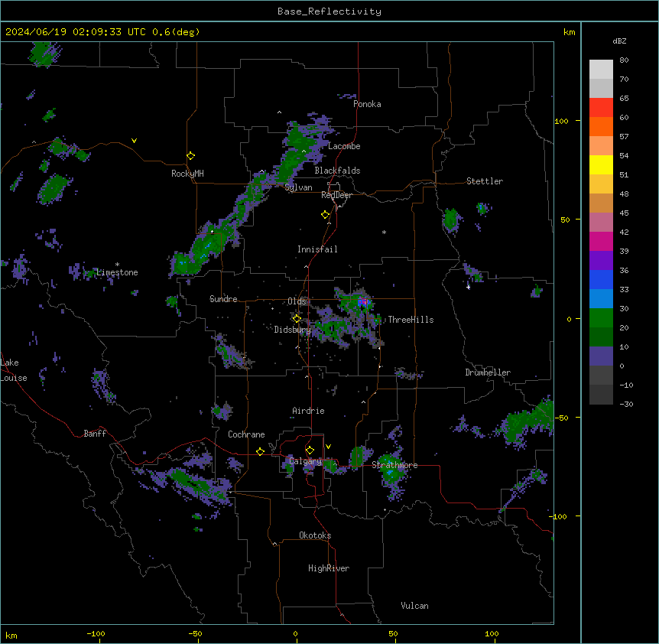Click the green 30 dBZ legend swatch

tap(601, 318)
